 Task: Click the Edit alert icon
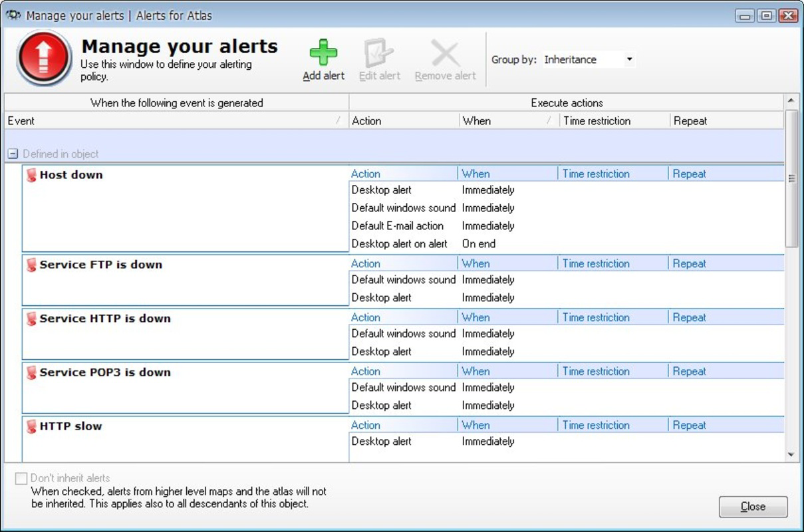378,53
